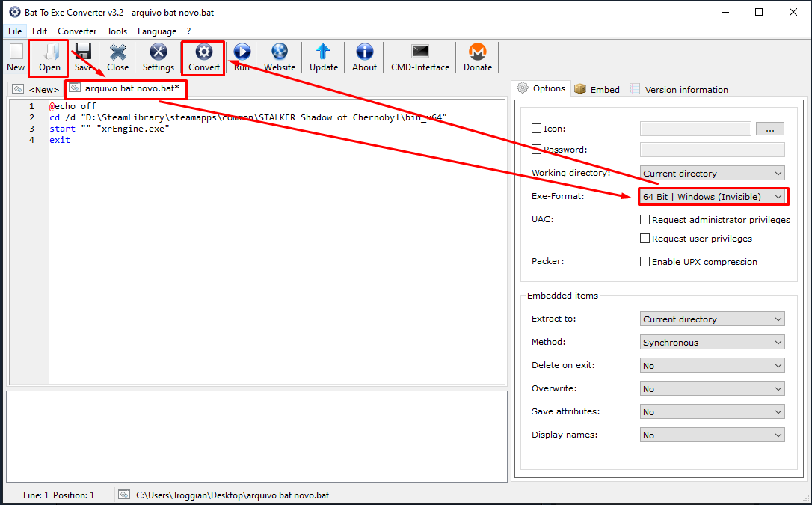Maximize the Bat To Exe Converter window
The width and height of the screenshot is (812, 505).
(759, 12)
